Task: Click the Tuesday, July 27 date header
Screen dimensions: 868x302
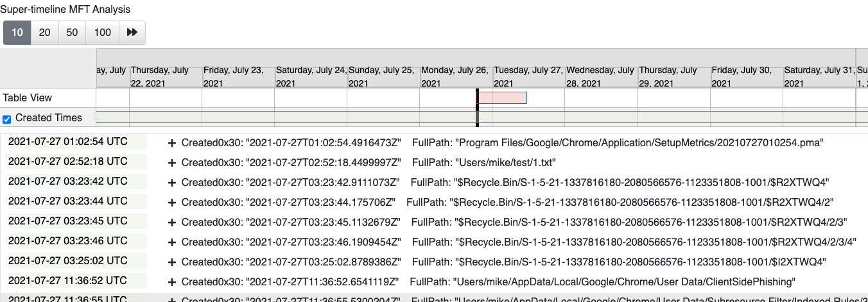Action: (528, 76)
